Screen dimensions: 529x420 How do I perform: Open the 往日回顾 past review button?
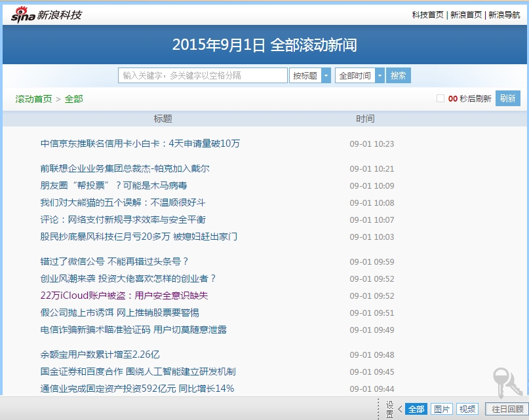coord(507,409)
